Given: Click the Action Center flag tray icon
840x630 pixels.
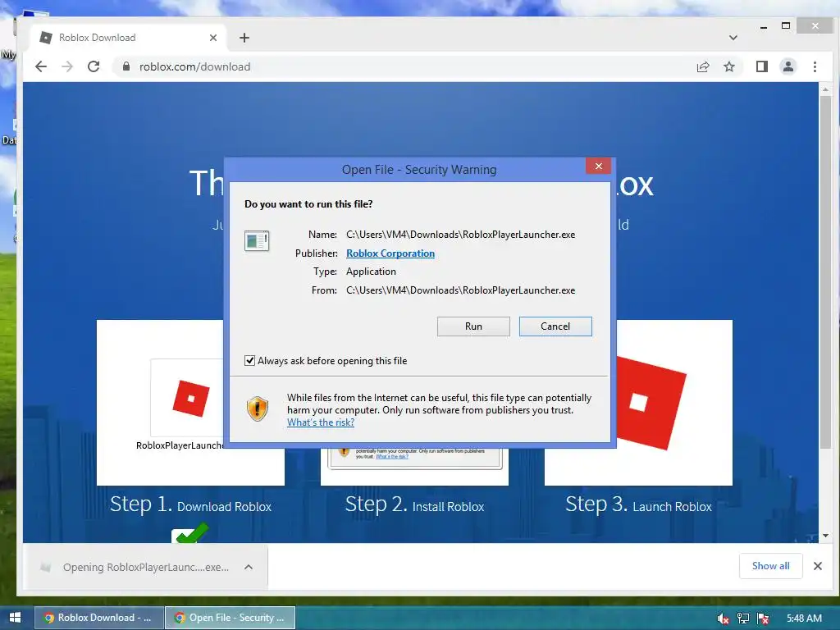Looking at the screenshot, I should 763,619.
